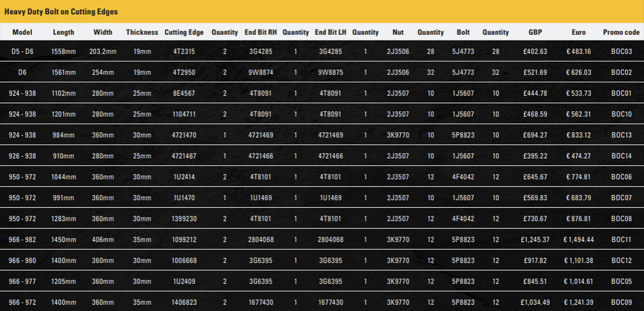Select the € 626.03 Euro price

point(578,72)
